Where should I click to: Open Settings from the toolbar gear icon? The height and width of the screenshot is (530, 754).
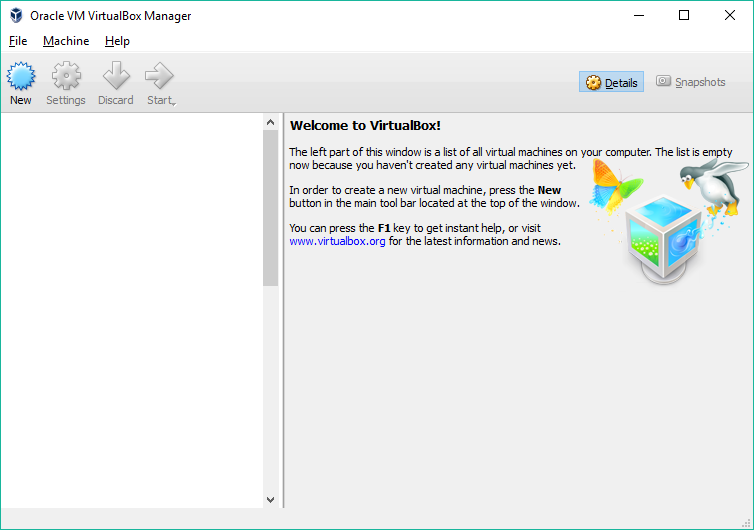(x=66, y=76)
